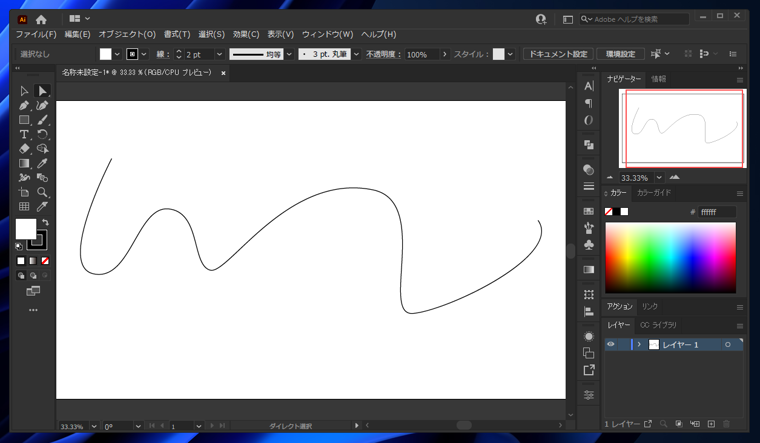Viewport: 760px width, 443px height.
Task: Delete selection trash icon in Layers panel
Action: click(727, 424)
